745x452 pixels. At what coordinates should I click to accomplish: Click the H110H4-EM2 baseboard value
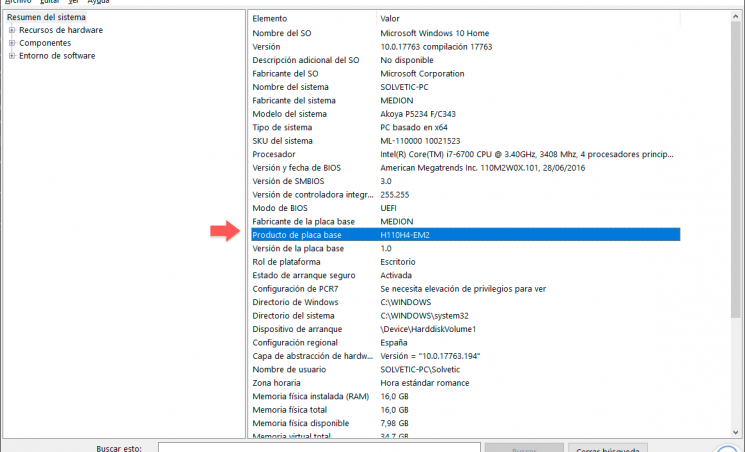coord(405,235)
